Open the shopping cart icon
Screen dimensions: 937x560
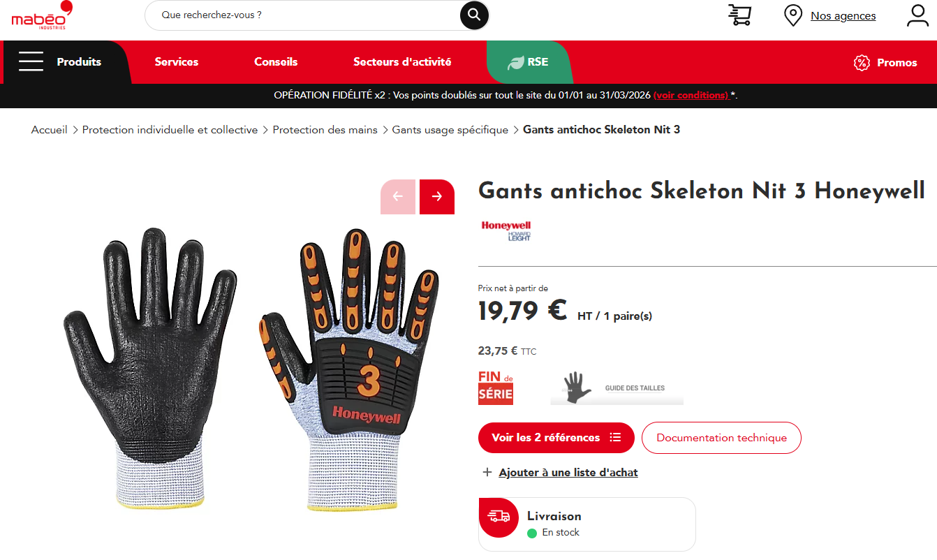[739, 15]
